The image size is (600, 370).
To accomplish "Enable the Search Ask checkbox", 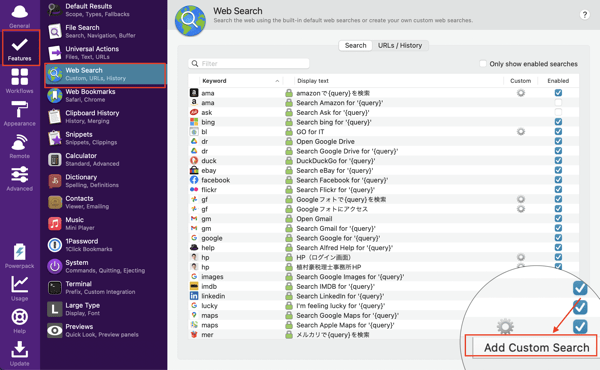I will [558, 112].
